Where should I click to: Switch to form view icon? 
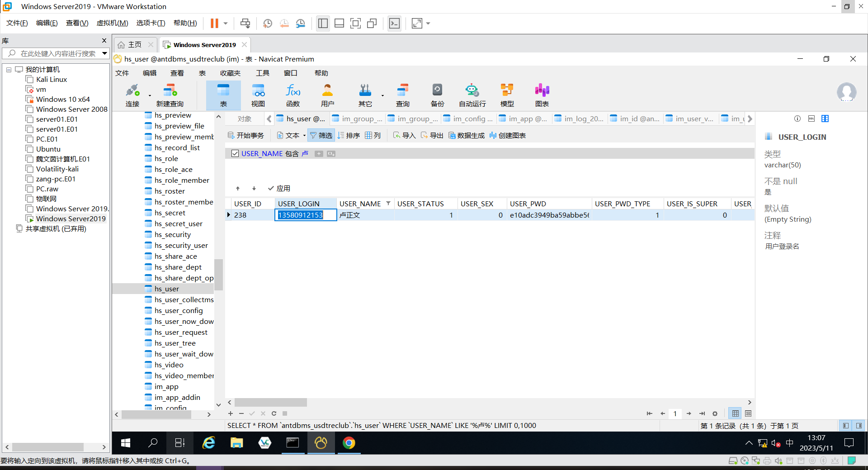pyautogui.click(x=748, y=413)
